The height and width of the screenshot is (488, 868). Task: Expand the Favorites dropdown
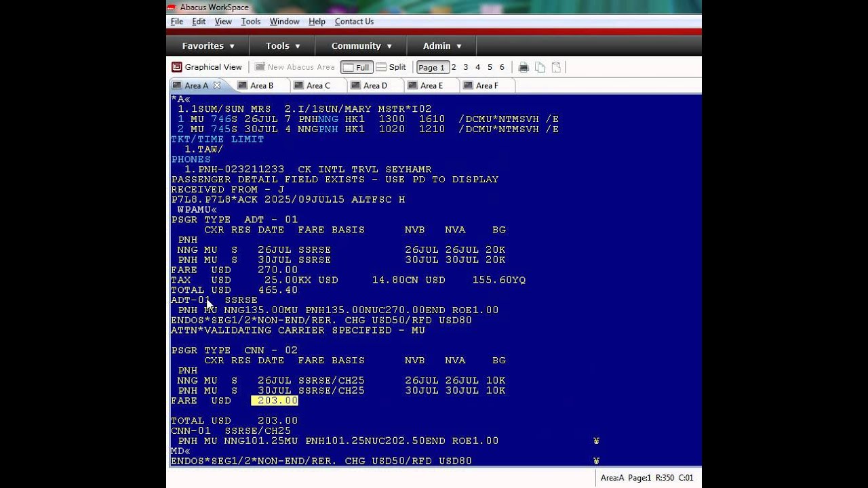click(x=208, y=46)
